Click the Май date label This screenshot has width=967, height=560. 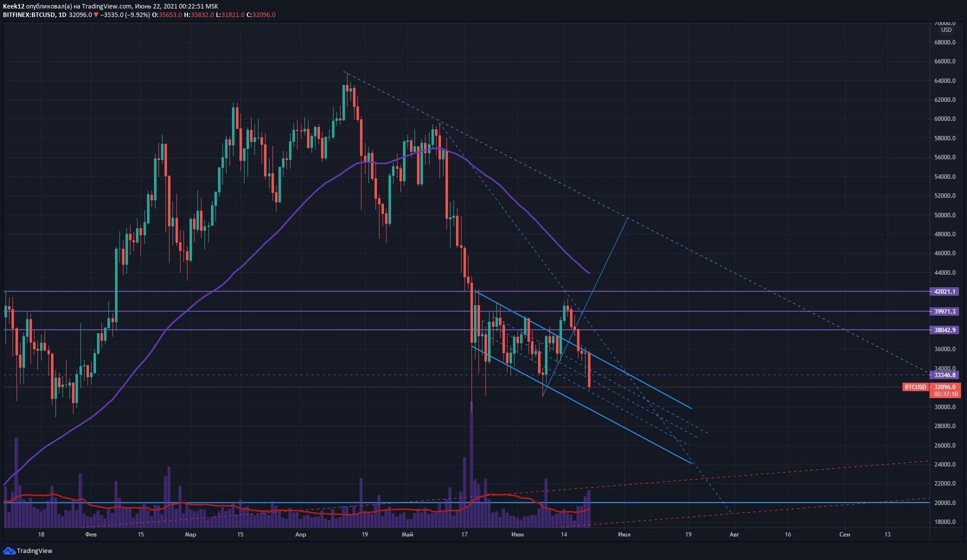pyautogui.click(x=407, y=535)
